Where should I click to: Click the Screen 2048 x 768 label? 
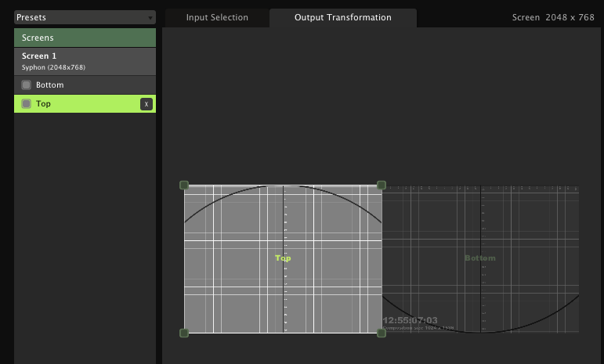pos(552,17)
